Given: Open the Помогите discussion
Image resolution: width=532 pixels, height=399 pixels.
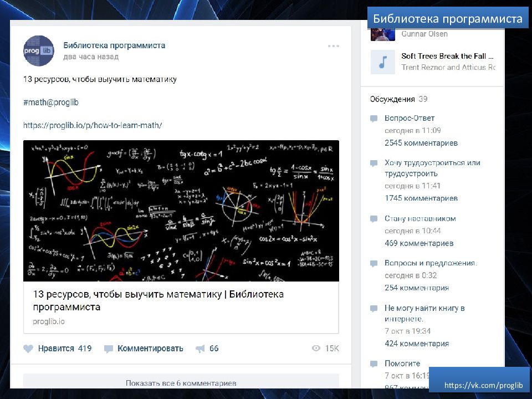Looking at the screenshot, I should click(x=402, y=364).
